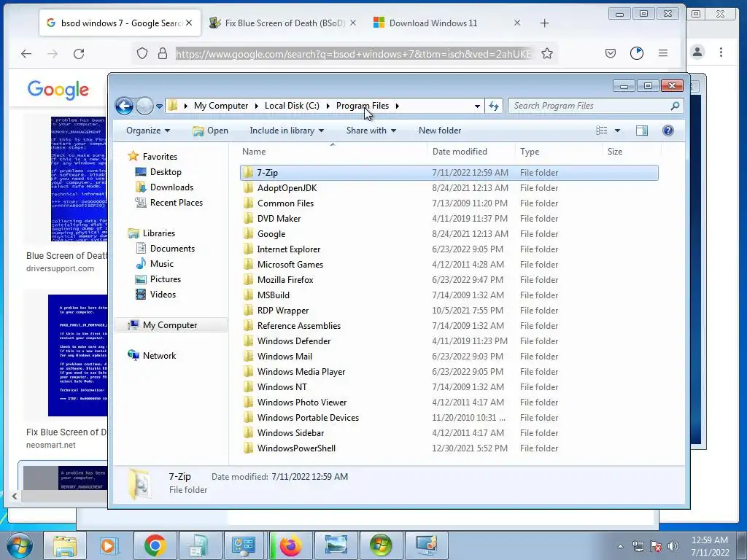Sort by the Type column header

tap(559, 152)
